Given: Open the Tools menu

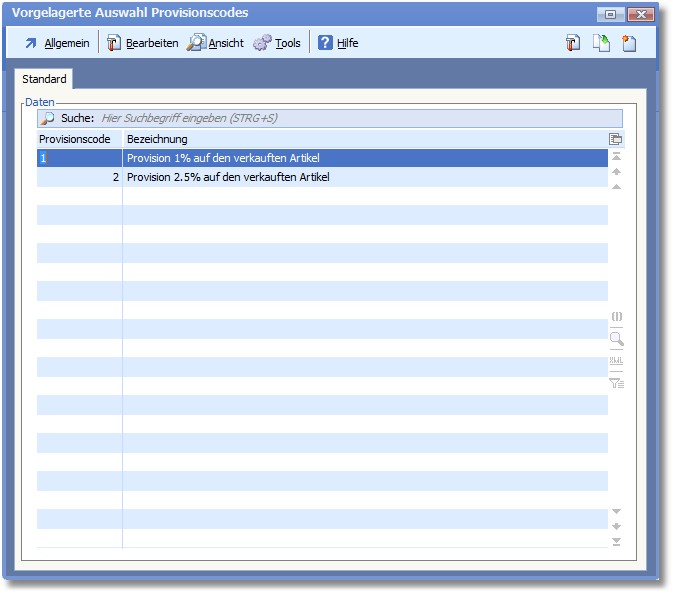Looking at the screenshot, I should pyautogui.click(x=277, y=43).
